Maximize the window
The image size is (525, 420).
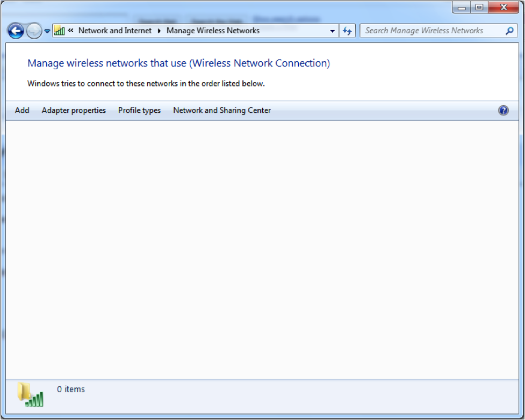[479, 8]
